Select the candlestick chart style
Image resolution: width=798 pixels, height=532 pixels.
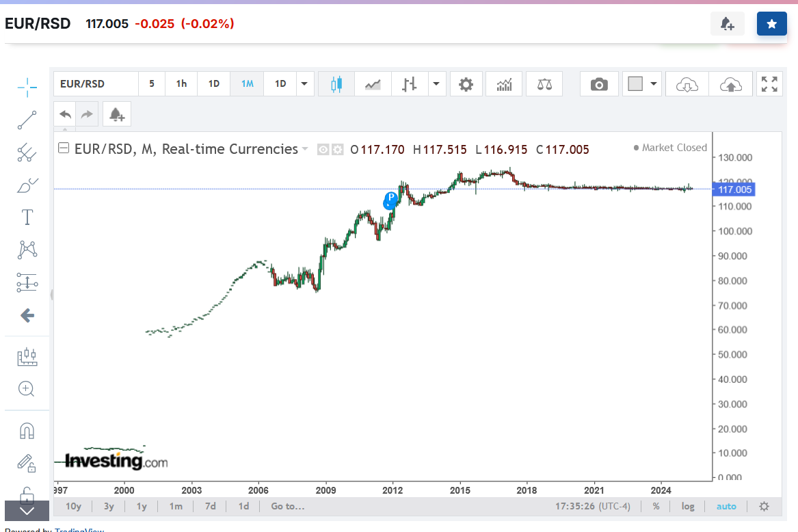[336, 84]
